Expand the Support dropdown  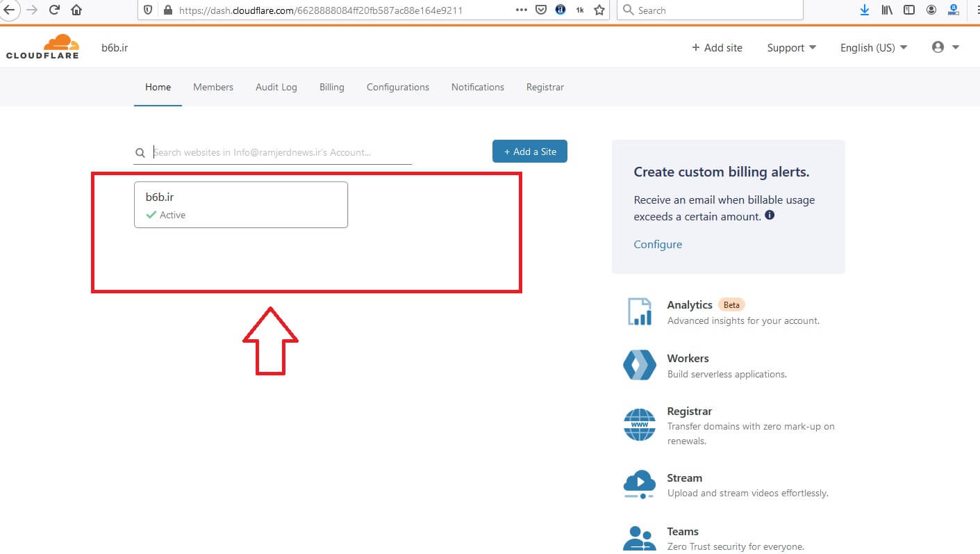792,48
